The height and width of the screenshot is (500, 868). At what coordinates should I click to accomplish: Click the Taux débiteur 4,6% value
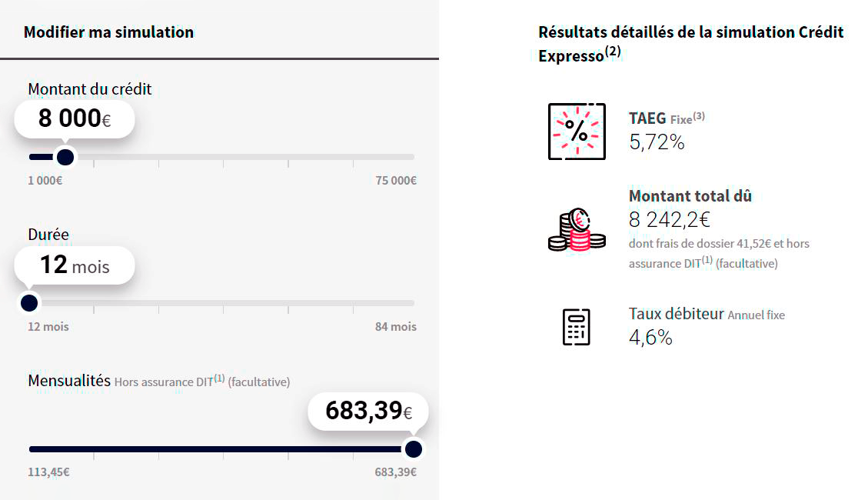650,337
